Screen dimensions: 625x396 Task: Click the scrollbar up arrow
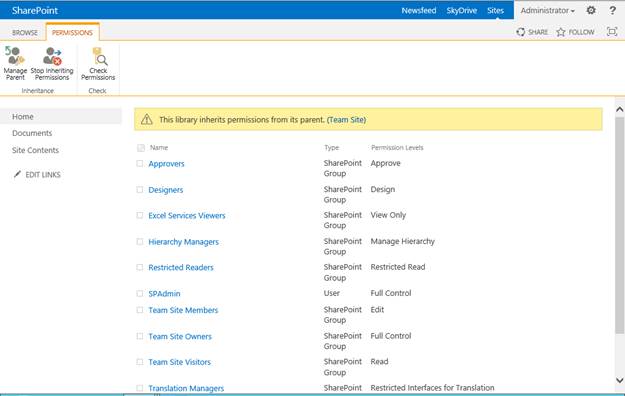(619, 109)
